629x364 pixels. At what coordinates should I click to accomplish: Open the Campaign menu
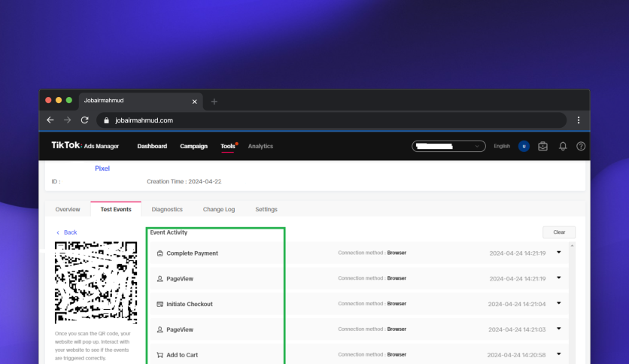coord(194,147)
